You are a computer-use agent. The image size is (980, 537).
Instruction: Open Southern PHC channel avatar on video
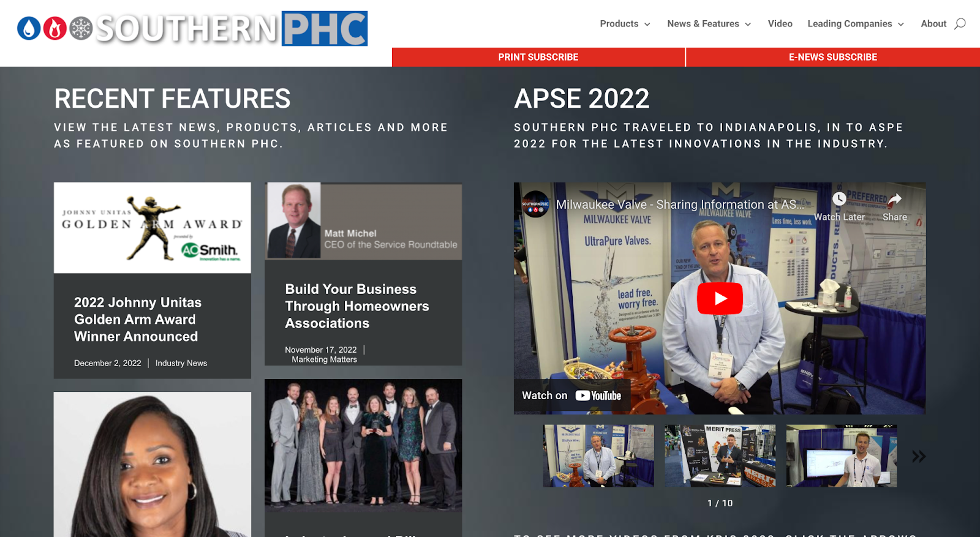click(x=535, y=205)
